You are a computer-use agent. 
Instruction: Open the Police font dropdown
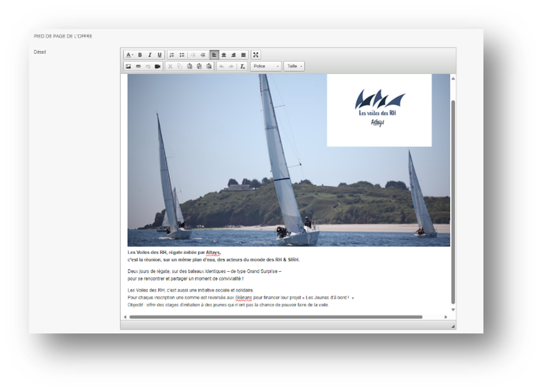click(x=266, y=66)
